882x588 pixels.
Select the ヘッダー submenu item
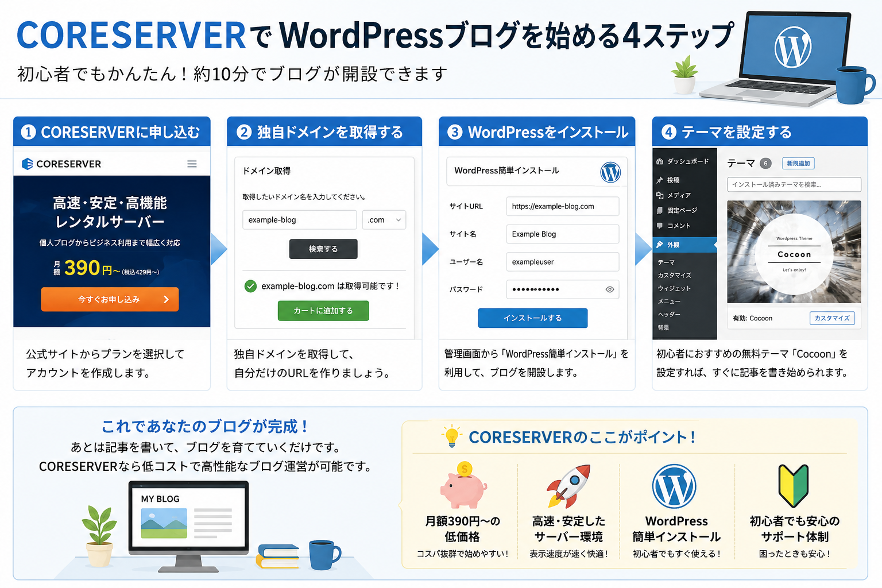tap(669, 315)
